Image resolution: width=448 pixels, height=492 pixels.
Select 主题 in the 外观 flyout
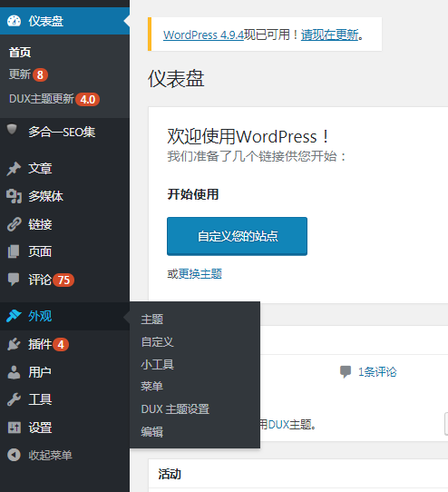tap(152, 320)
